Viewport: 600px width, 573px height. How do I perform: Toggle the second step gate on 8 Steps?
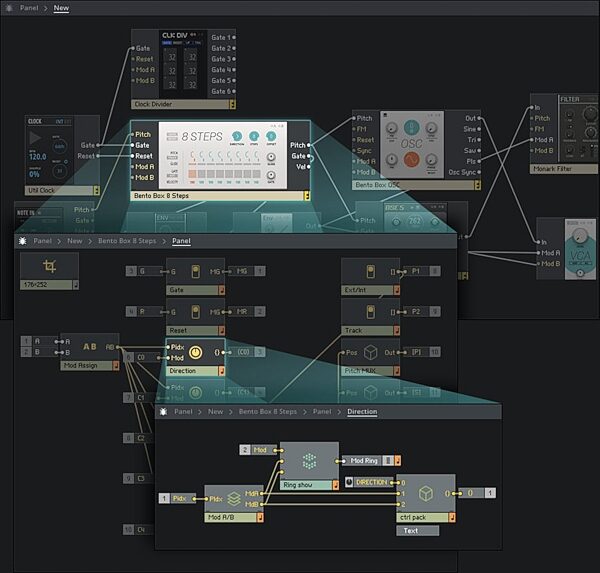pyautogui.click(x=201, y=175)
